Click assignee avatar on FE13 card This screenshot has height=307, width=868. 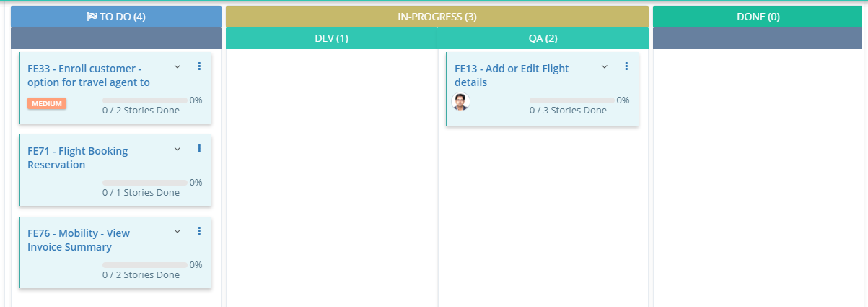(460, 102)
